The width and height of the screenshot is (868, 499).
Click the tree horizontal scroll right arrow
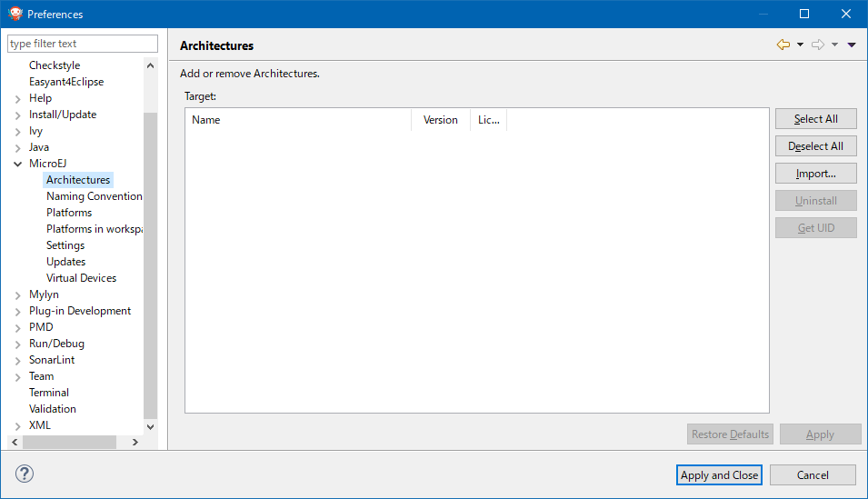pyautogui.click(x=135, y=442)
